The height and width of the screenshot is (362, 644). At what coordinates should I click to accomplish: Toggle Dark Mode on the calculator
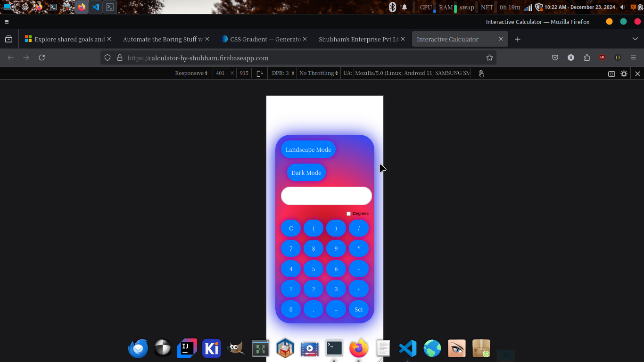coord(306,173)
